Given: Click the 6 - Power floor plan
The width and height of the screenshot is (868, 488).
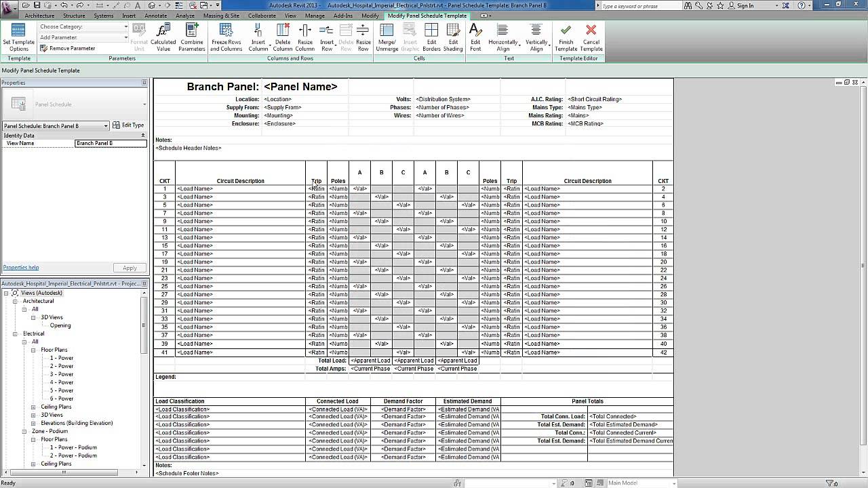Looking at the screenshot, I should tap(62, 399).
